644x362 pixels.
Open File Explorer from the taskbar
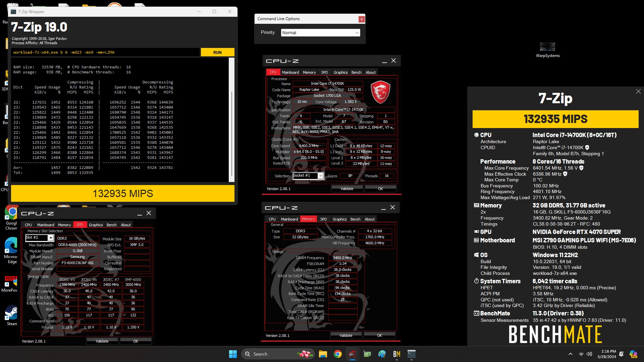[x=323, y=354]
